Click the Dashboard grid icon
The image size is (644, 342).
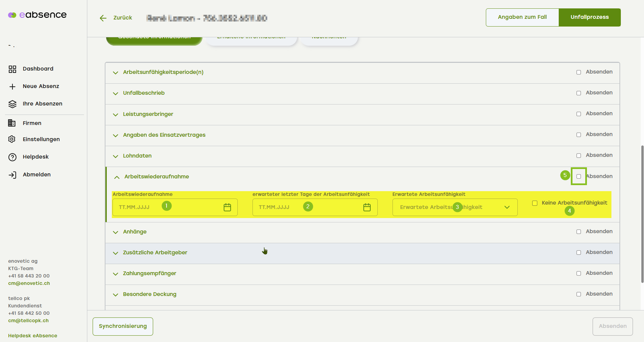[x=12, y=69]
